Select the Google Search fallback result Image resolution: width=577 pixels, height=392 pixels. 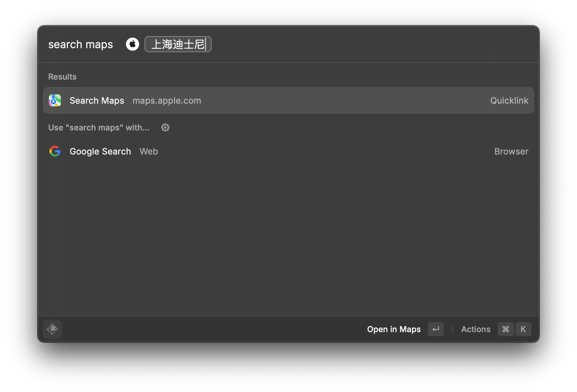coord(288,151)
